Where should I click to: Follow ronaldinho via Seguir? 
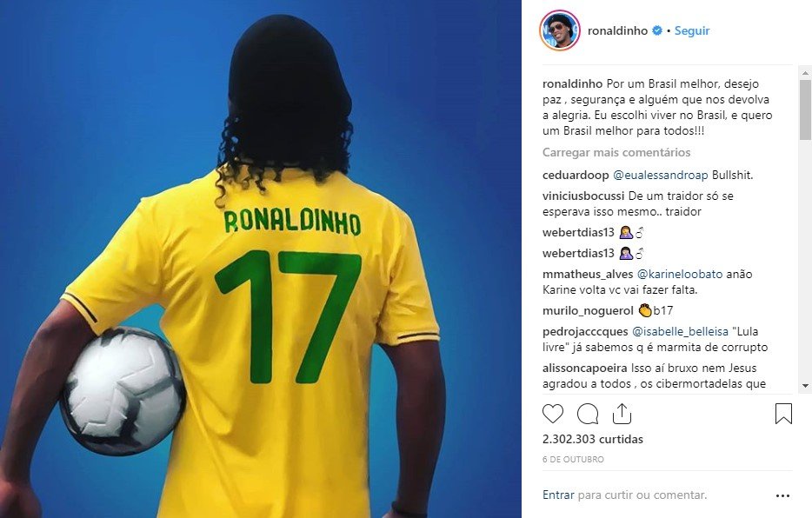point(692,30)
